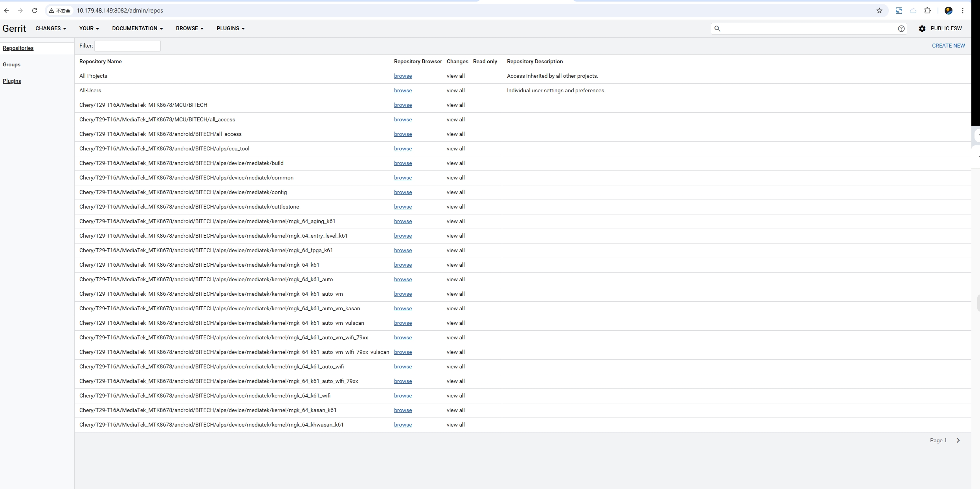The width and height of the screenshot is (980, 489).
Task: Click the search help question-mark icon
Action: tap(901, 29)
